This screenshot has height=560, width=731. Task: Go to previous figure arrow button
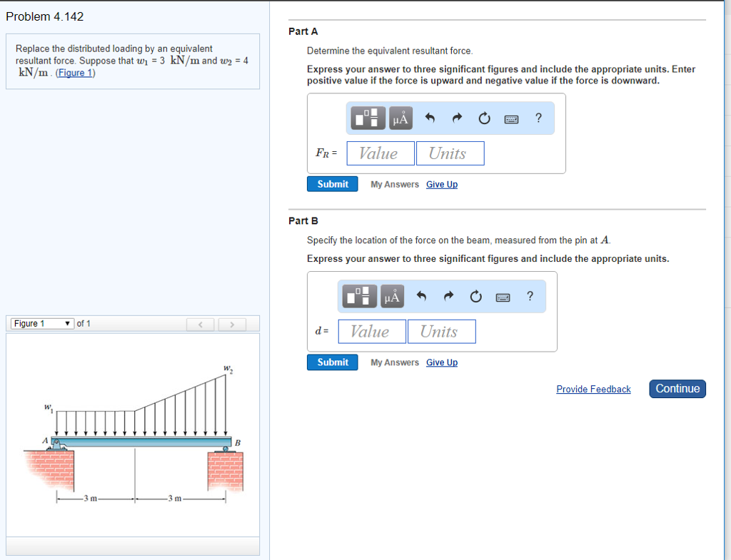[201, 325]
